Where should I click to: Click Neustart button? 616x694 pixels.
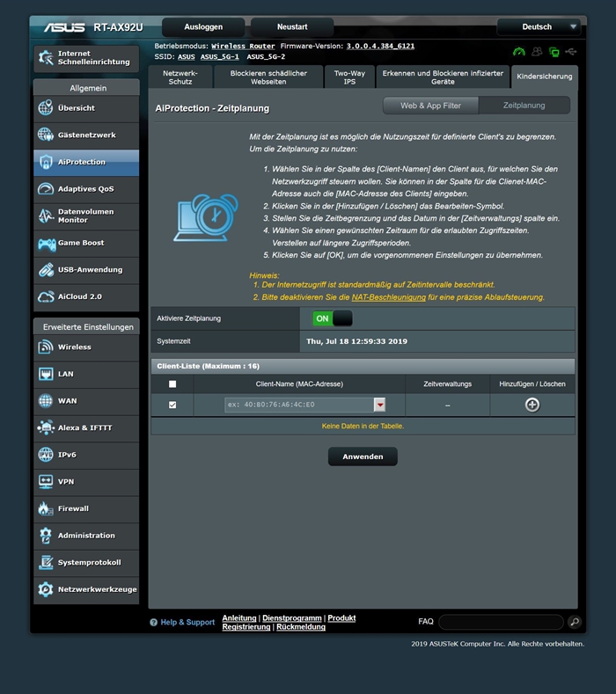coord(292,26)
